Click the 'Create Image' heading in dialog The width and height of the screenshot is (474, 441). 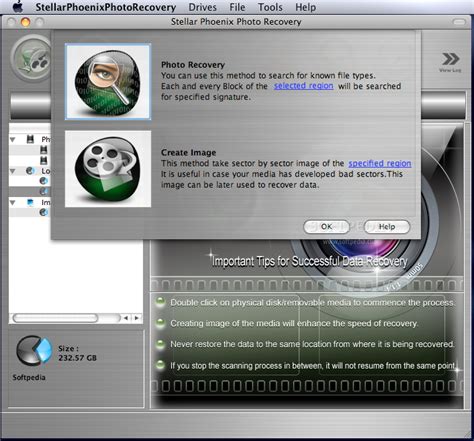pyautogui.click(x=188, y=153)
